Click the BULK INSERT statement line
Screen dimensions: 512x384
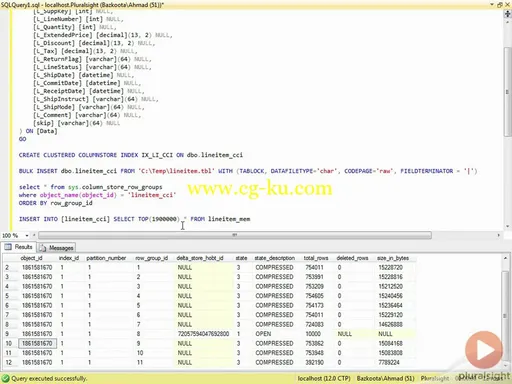point(248,171)
